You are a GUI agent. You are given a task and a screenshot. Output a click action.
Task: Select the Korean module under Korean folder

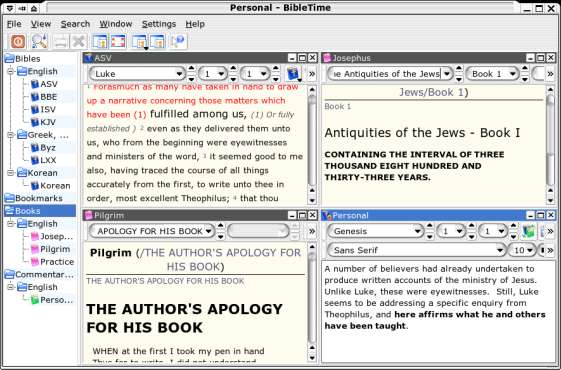point(55,186)
